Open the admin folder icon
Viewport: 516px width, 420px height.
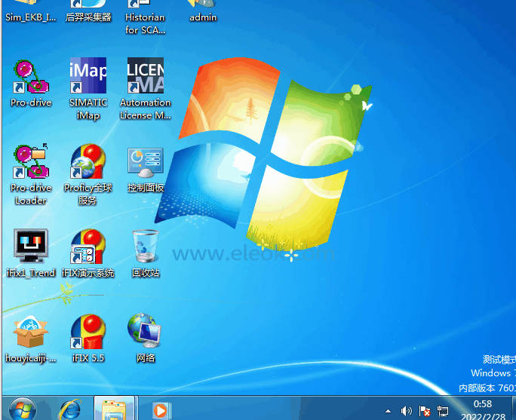coord(203,11)
